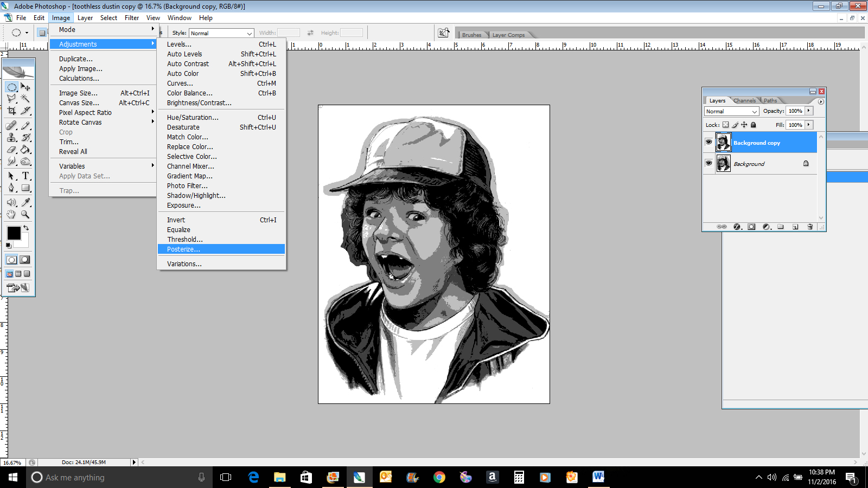
Task: Select the Crop tool
Action: [12, 111]
